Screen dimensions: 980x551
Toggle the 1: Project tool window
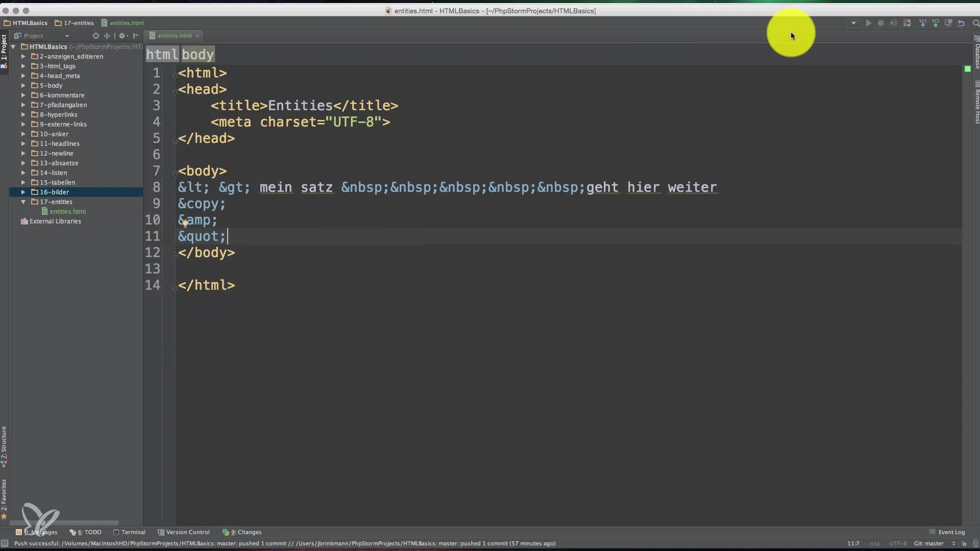(x=4, y=51)
